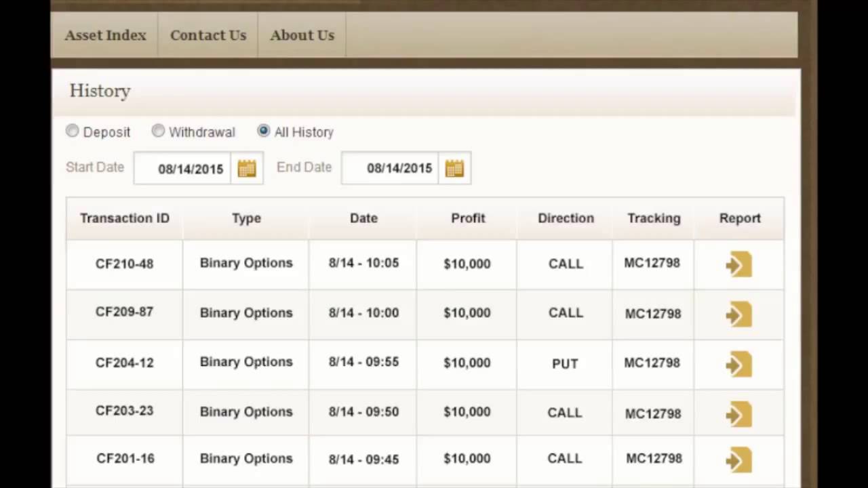Open the End Date calendar picker
The image size is (868, 488).
coord(454,168)
